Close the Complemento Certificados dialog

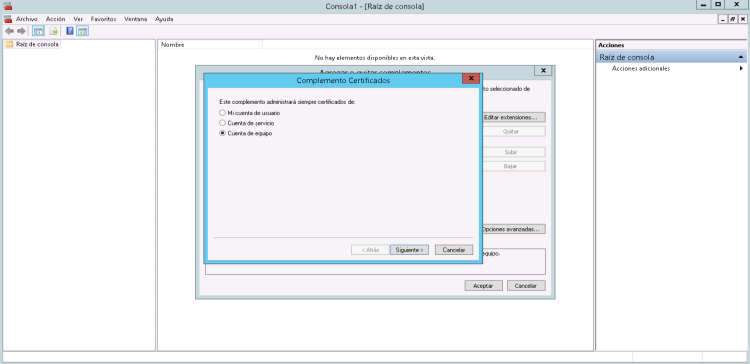471,79
